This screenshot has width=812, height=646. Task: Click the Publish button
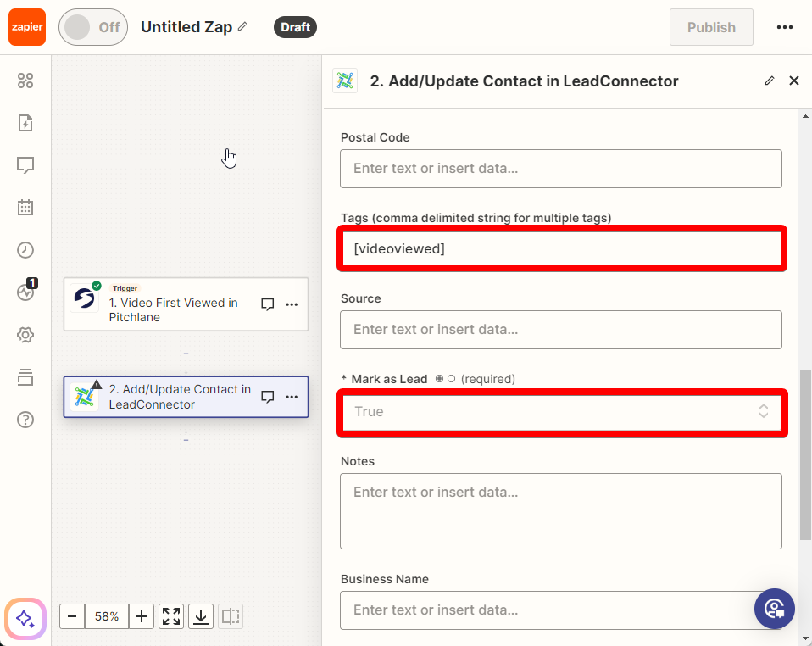(711, 27)
